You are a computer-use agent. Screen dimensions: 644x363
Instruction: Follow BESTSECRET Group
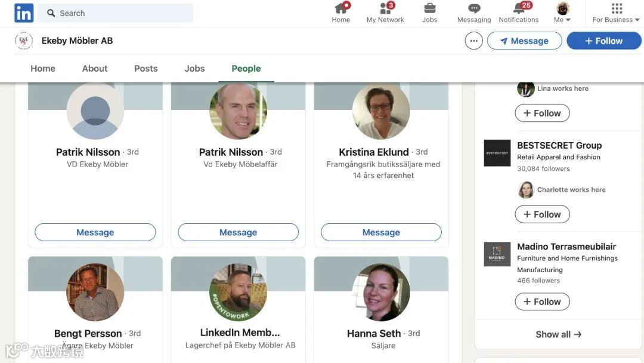pyautogui.click(x=542, y=214)
